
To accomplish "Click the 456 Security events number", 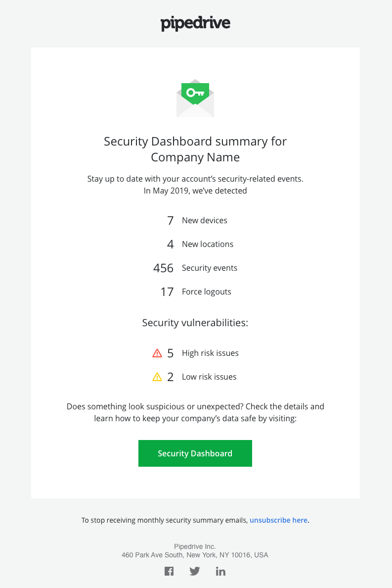I will tap(164, 268).
